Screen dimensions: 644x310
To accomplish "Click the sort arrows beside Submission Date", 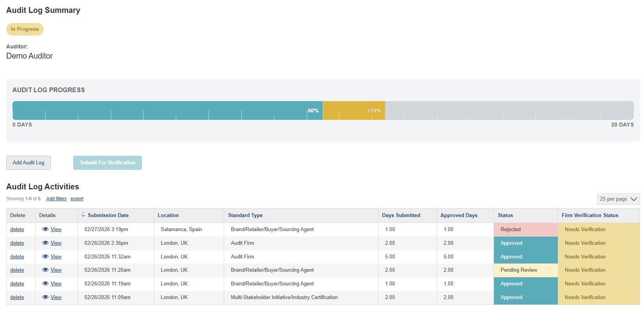I will coord(83,215).
